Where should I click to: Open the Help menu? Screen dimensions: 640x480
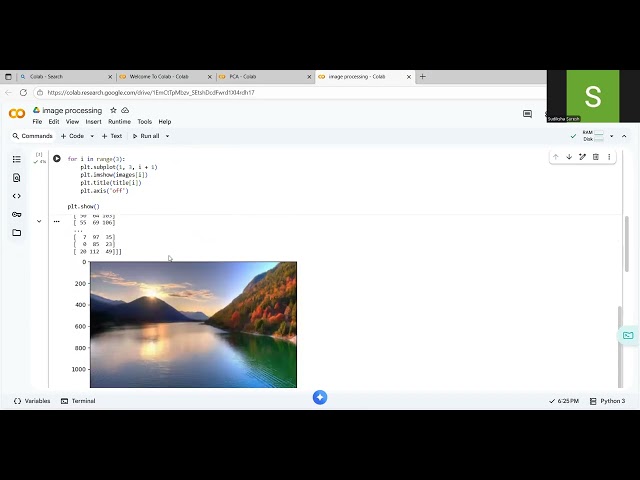[165, 122]
